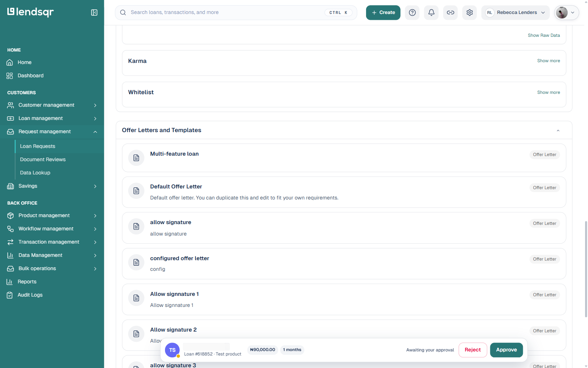
Task: Click the ₦90,000.00 loan amount chip
Action: (x=263, y=350)
